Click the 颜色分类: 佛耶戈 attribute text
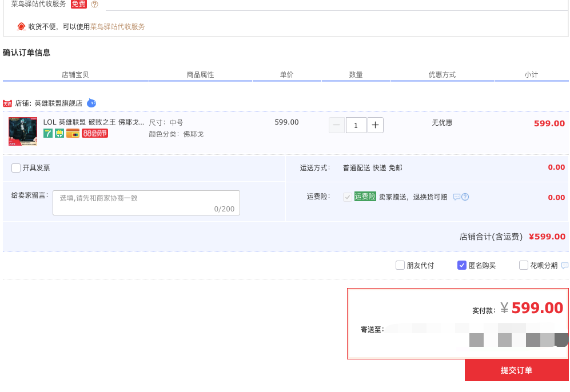 pyautogui.click(x=176, y=134)
